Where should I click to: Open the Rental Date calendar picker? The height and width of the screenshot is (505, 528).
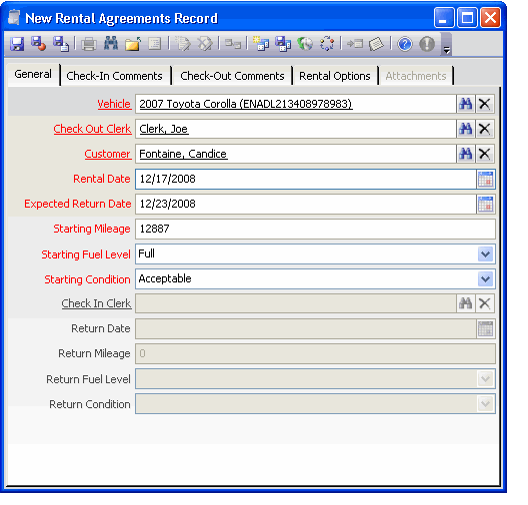[x=486, y=179]
